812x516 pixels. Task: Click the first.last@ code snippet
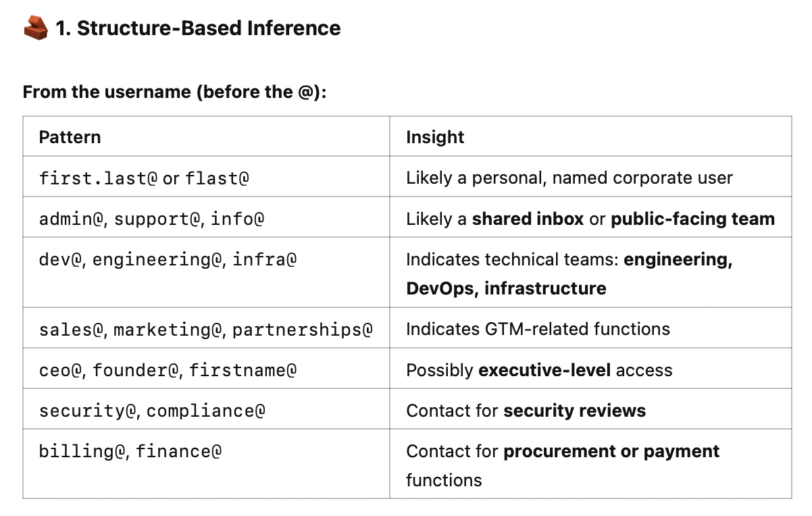click(x=99, y=178)
